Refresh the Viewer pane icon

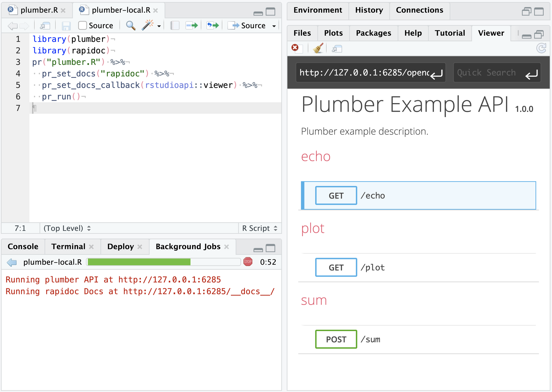(541, 48)
